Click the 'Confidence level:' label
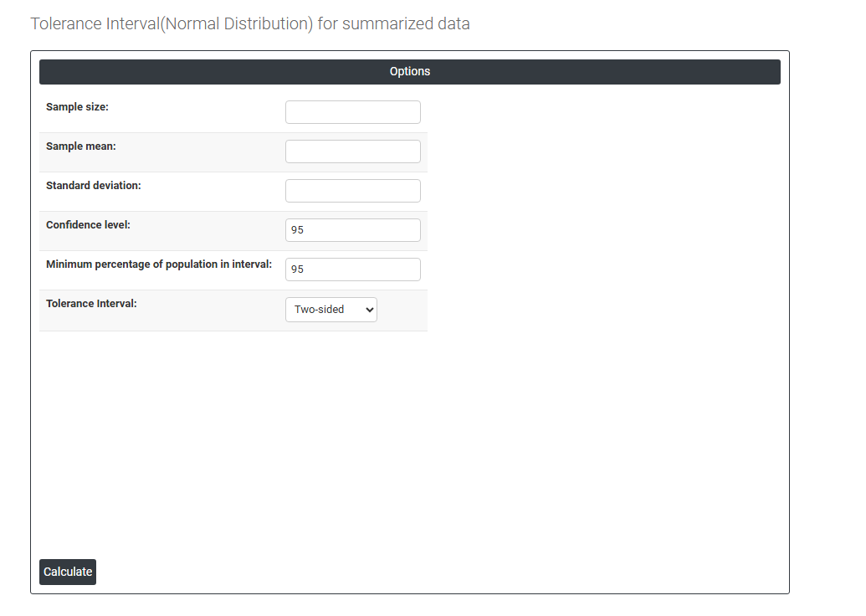Viewport: 866px width, 616px height. (x=88, y=225)
